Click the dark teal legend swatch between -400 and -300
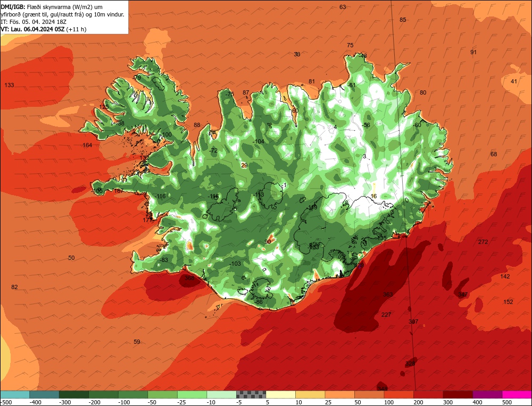 point(45,394)
